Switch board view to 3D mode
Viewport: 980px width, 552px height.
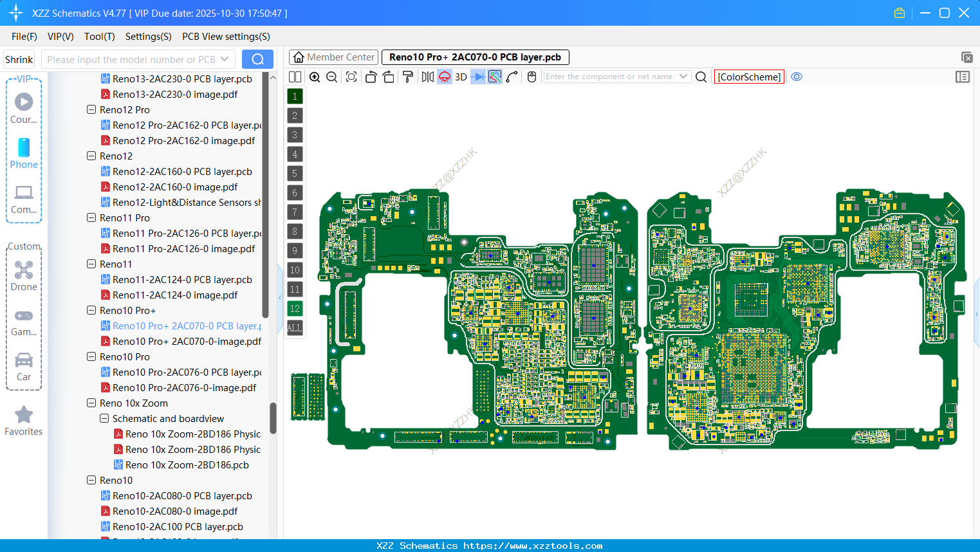click(x=460, y=77)
